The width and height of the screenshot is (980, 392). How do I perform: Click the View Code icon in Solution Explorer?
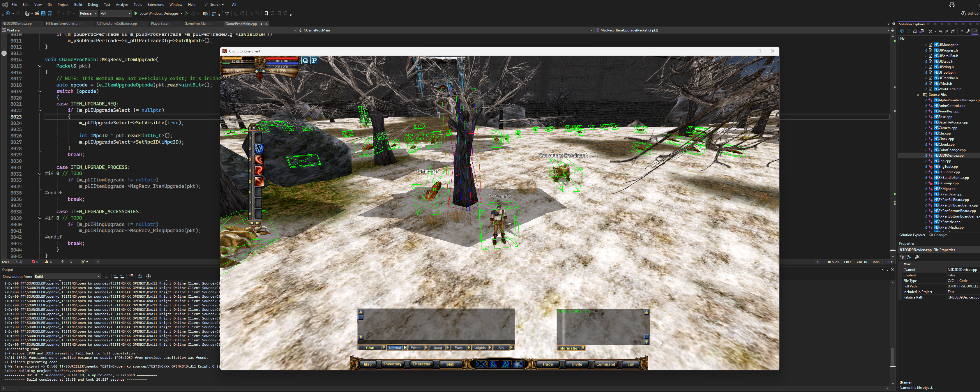pyautogui.click(x=962, y=31)
